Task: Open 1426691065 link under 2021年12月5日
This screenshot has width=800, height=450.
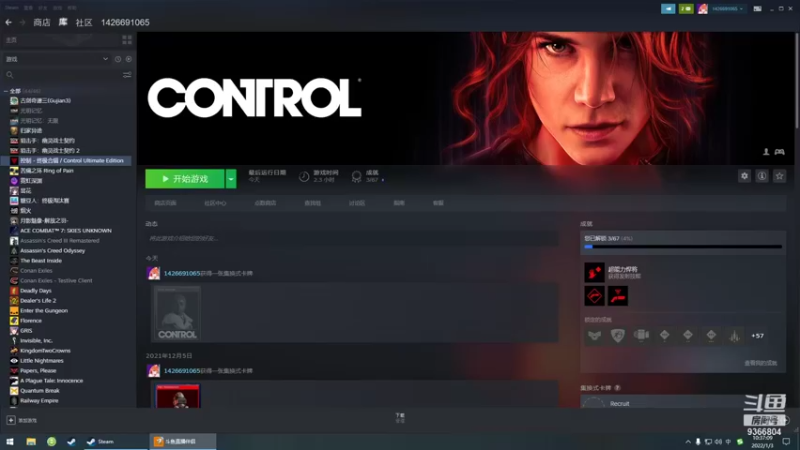Action: (182, 371)
